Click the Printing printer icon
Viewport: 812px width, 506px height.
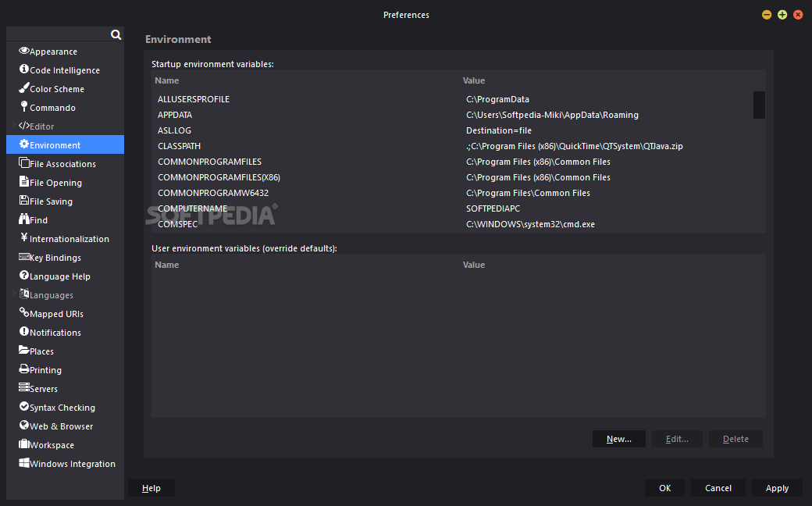(24, 369)
